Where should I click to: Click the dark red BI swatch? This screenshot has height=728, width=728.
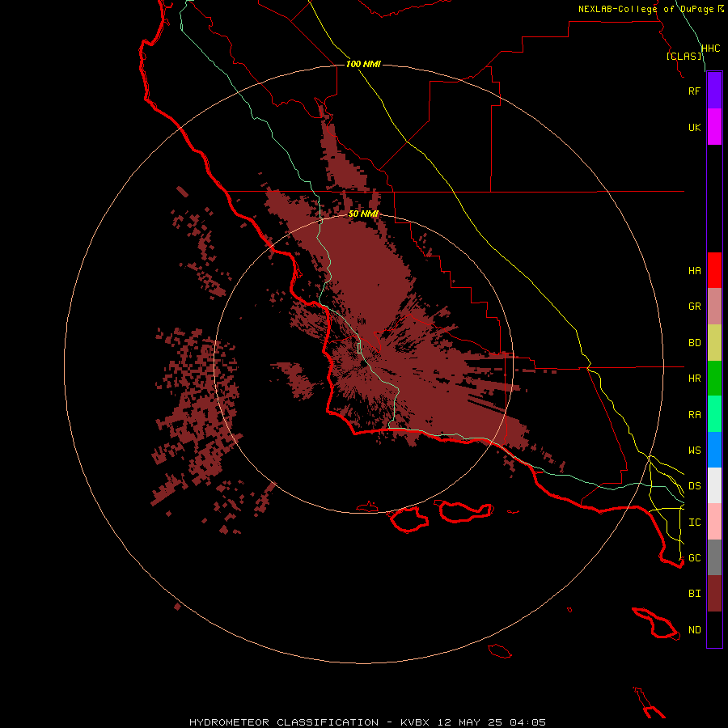click(714, 594)
